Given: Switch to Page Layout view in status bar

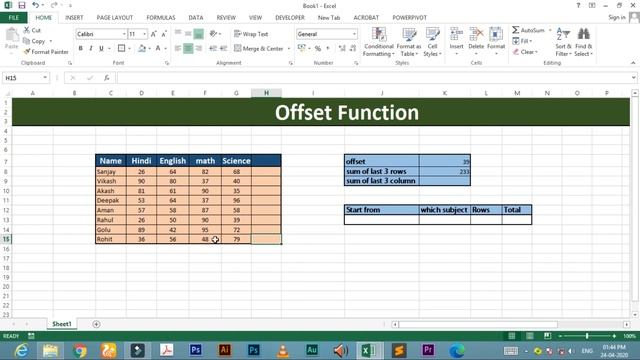Looking at the screenshot, I should [529, 336].
